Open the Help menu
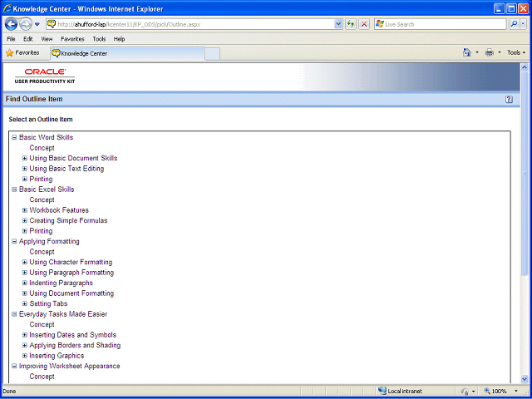The width and height of the screenshot is (532, 399). click(119, 39)
